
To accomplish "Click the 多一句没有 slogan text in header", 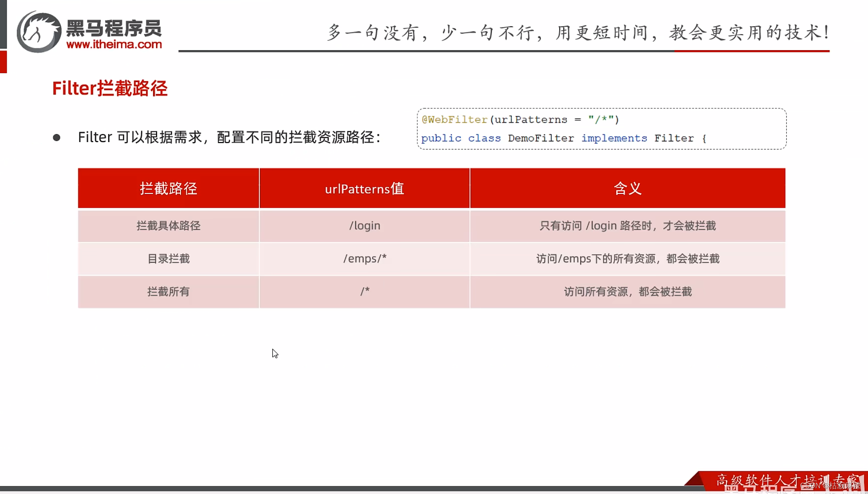I will [x=578, y=32].
